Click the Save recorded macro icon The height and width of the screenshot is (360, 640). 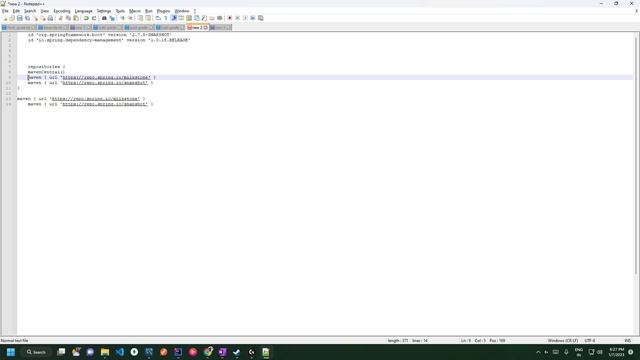point(260,18)
